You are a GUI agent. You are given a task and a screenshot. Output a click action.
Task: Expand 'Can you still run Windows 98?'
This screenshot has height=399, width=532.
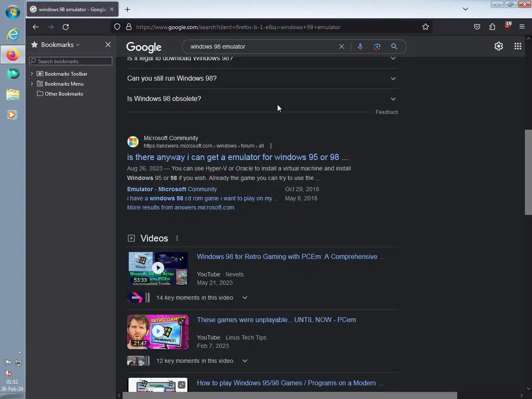(x=262, y=79)
